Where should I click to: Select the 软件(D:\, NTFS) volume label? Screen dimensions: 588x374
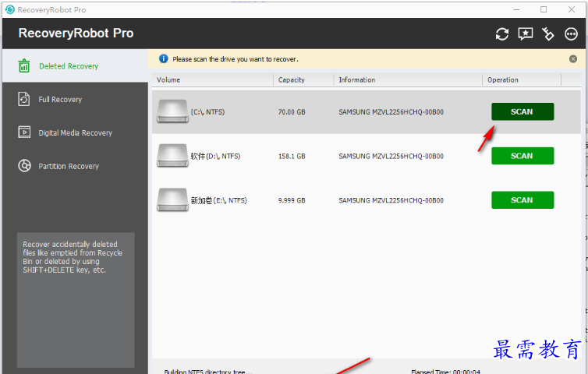pyautogui.click(x=215, y=156)
